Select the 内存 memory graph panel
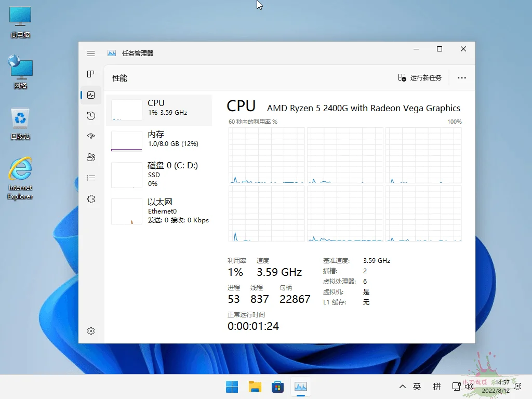The height and width of the screenshot is (399, 532). (x=159, y=141)
